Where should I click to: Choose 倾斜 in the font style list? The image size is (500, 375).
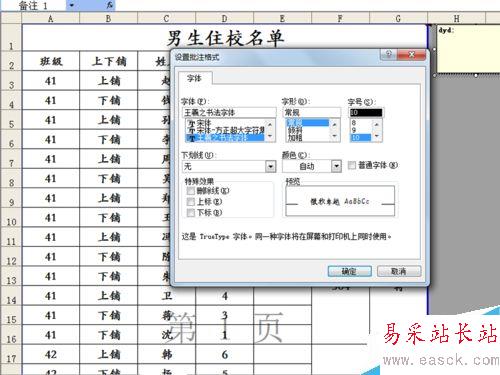click(x=307, y=130)
